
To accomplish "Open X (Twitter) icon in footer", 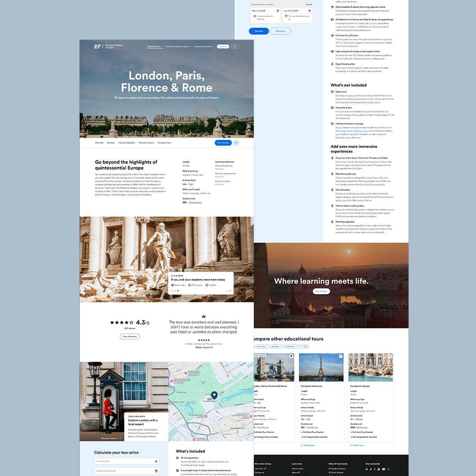I will click(x=388, y=469).
